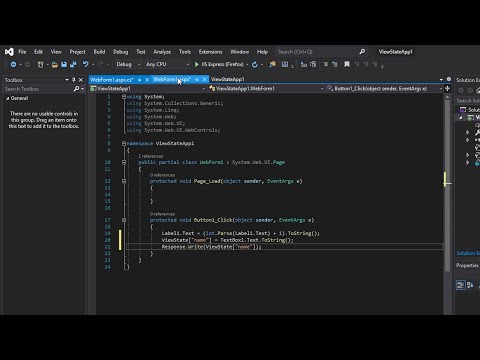The image size is (480, 360).
Task: Click the Visual Studio logo icon
Action: tap(9, 52)
